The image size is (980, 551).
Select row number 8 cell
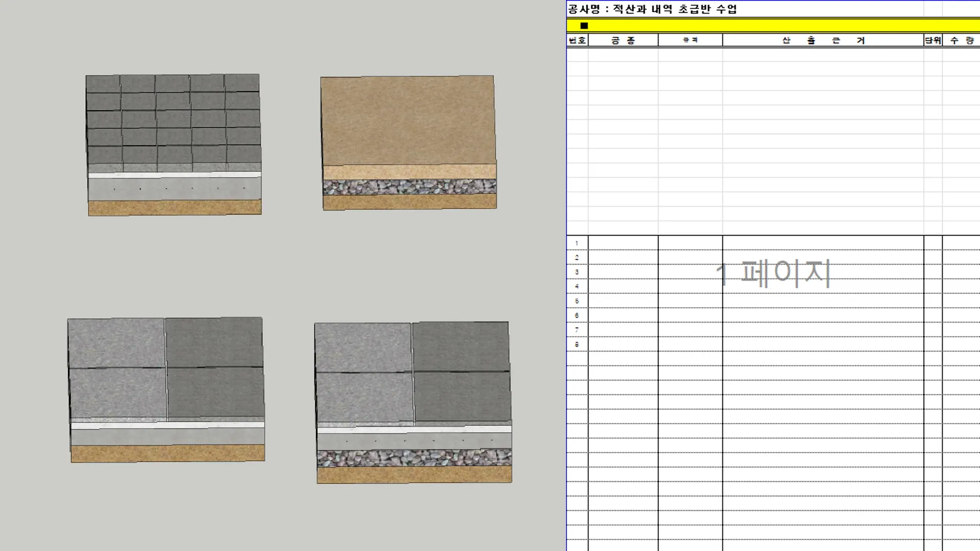577,344
